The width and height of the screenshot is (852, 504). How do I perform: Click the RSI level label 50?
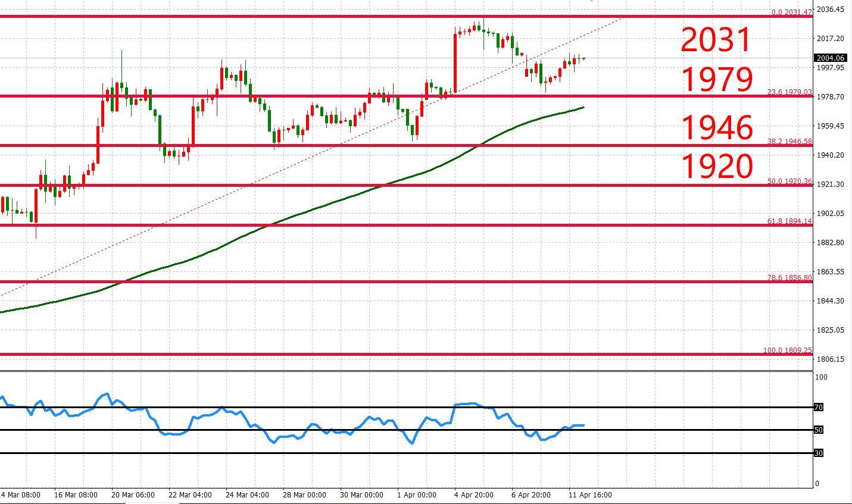click(819, 430)
